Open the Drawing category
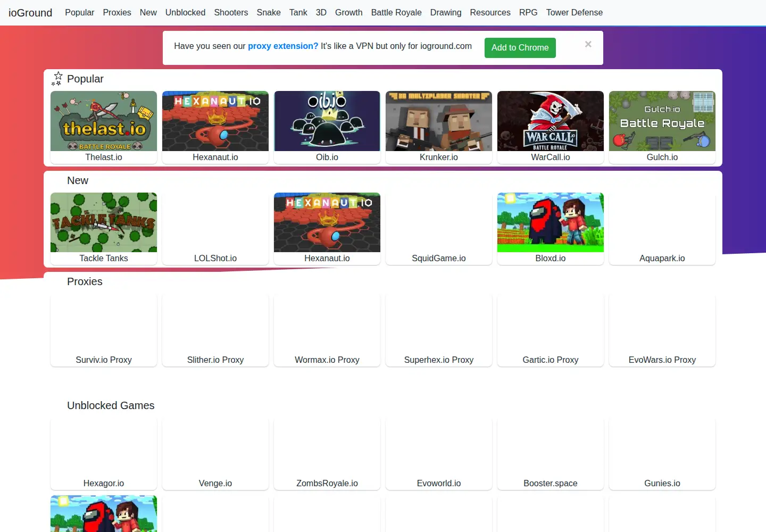766x532 pixels. pyautogui.click(x=446, y=12)
